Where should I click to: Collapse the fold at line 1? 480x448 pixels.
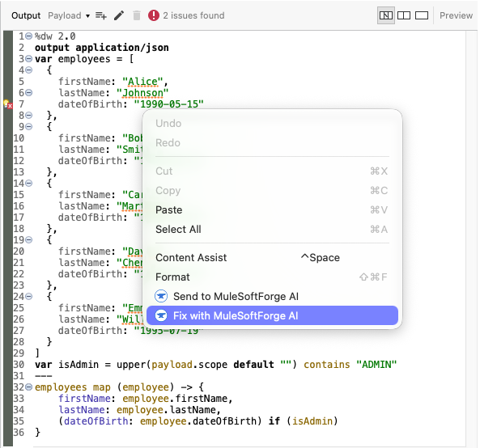pos(29,36)
